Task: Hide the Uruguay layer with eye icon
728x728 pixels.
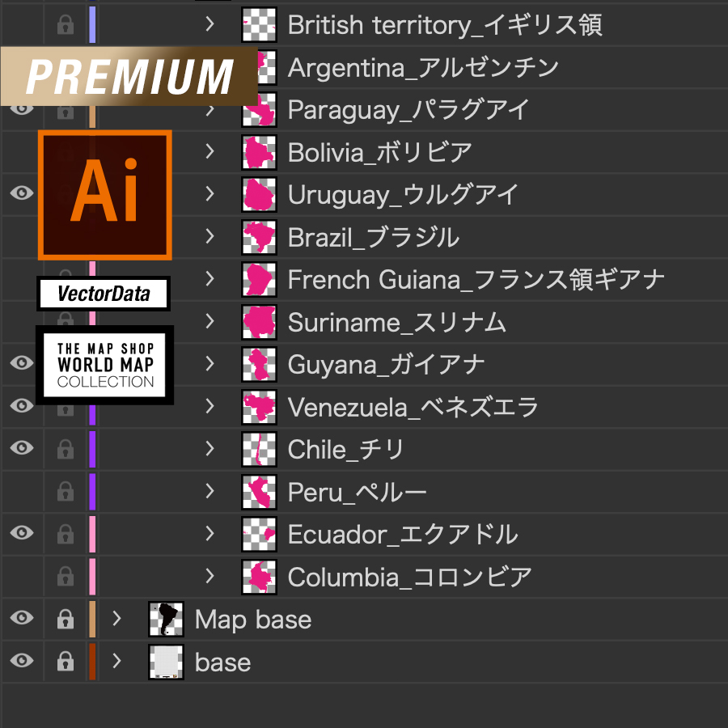Action: pyautogui.click(x=22, y=193)
